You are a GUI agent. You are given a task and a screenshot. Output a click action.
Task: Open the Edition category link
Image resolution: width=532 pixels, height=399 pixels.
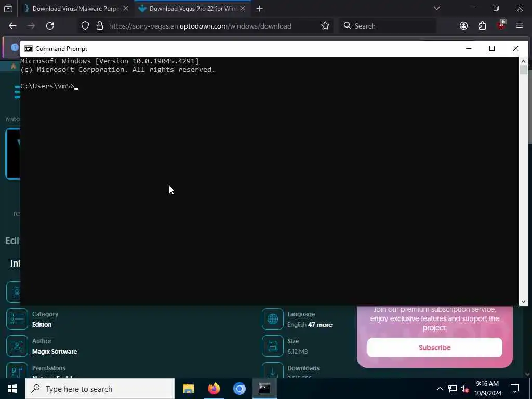(42, 325)
